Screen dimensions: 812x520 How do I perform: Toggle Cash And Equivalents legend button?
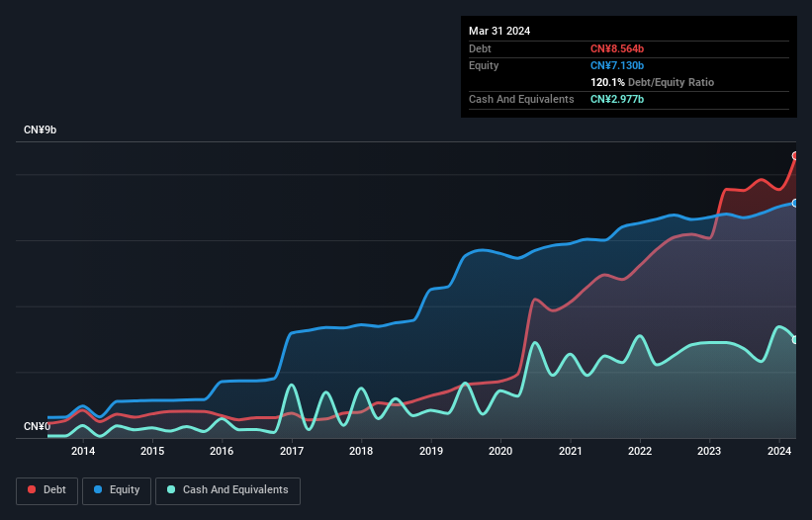tap(227, 490)
